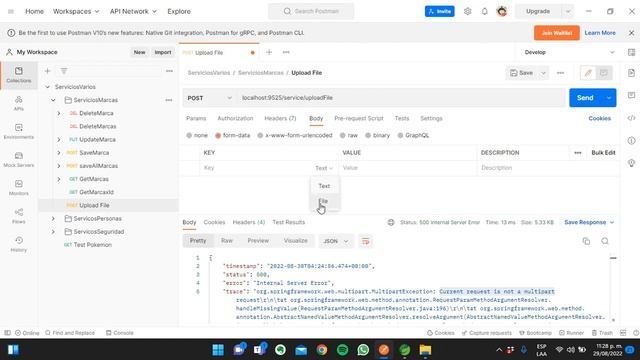
Task: Open the APIs sidebar panel
Action: [x=19, y=103]
